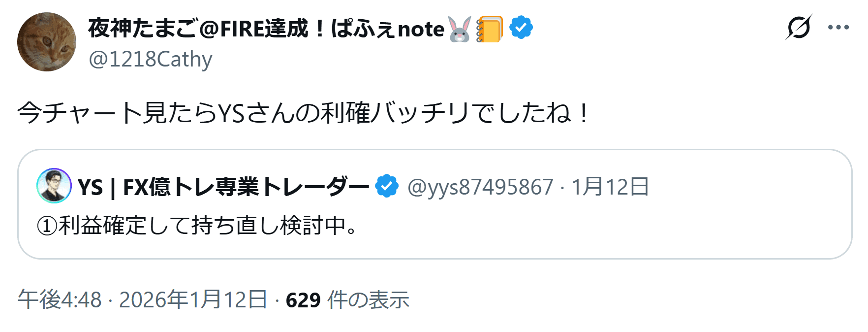Image resolution: width=868 pixels, height=332 pixels.
Task: Click the circled number ① in quoted tweet
Action: 47,226
